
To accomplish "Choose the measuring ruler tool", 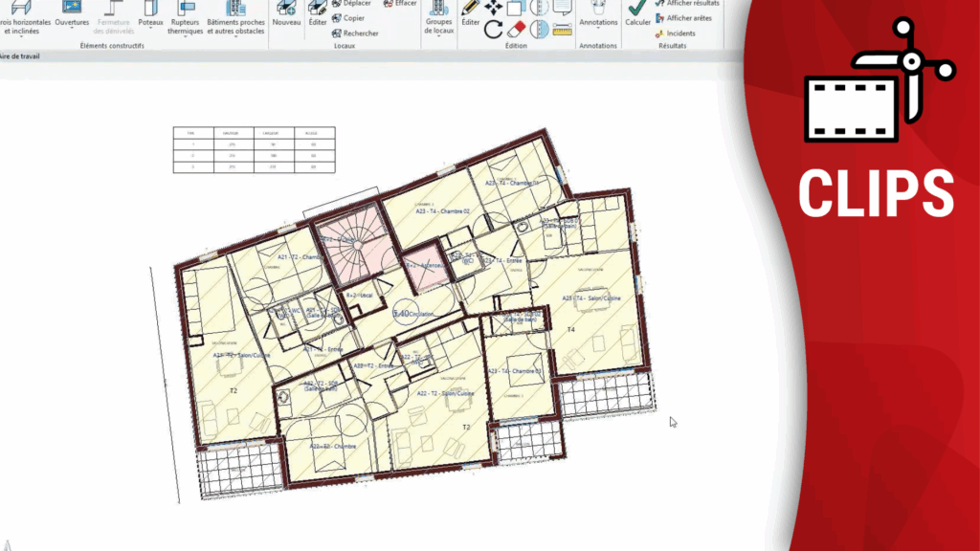I will 561,29.
